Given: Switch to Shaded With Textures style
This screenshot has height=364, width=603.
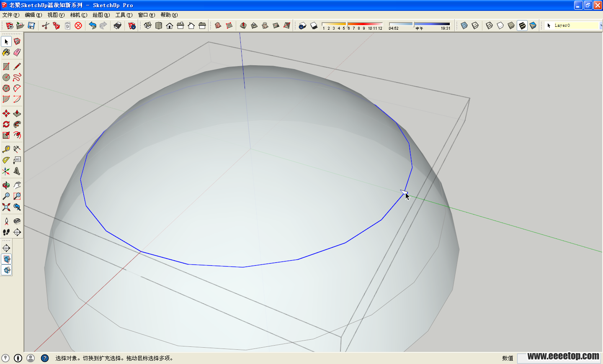Looking at the screenshot, I should point(522,26).
